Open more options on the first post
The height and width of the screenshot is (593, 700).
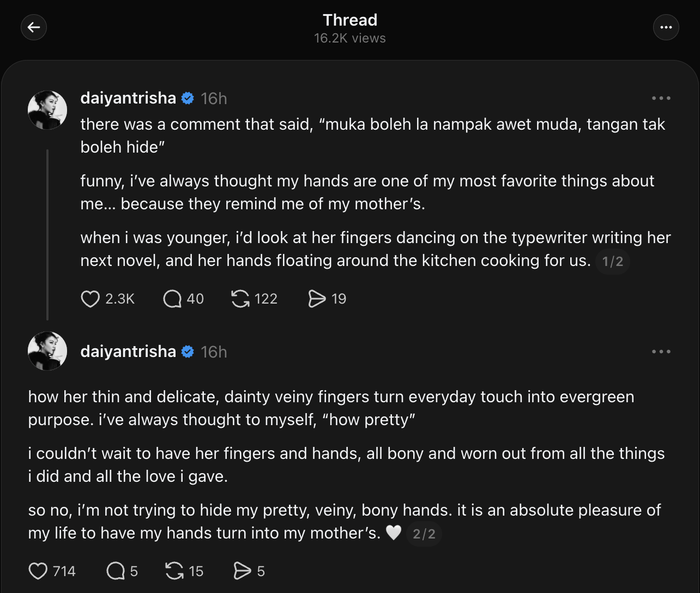coord(661,99)
